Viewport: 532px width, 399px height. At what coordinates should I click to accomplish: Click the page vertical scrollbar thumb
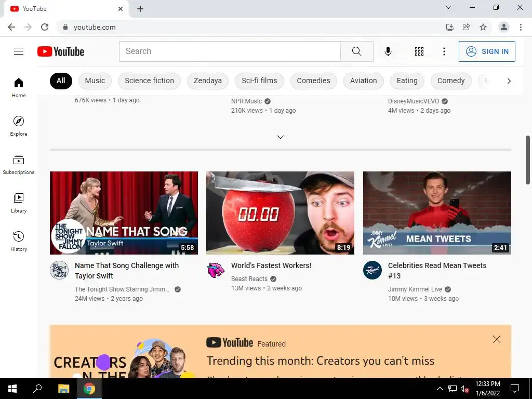coord(528,160)
